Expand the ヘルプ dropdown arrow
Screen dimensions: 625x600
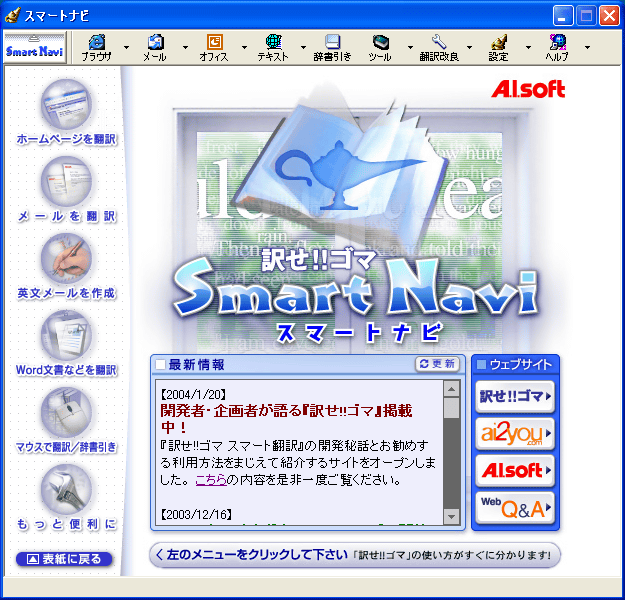click(587, 47)
